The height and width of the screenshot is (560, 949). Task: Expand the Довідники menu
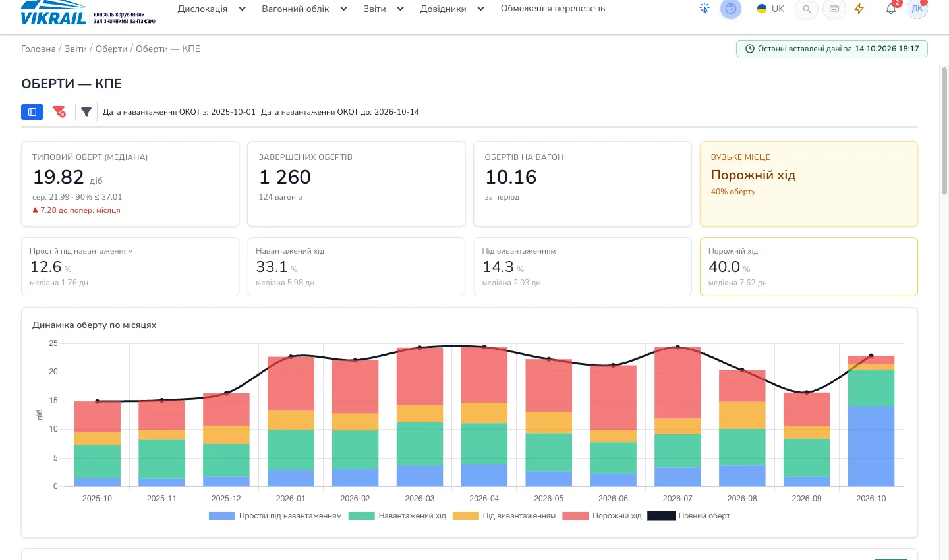tap(452, 9)
